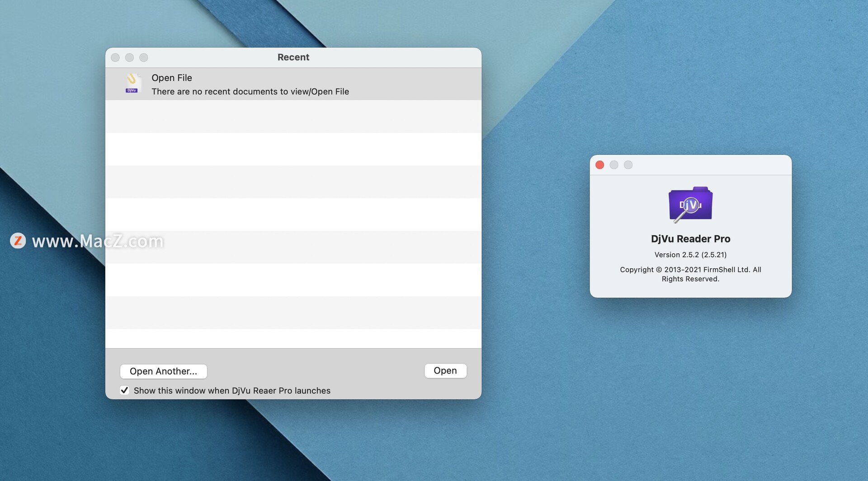Click the gray zoom button of Recent window
Viewport: 868px width, 481px height.
[144, 57]
